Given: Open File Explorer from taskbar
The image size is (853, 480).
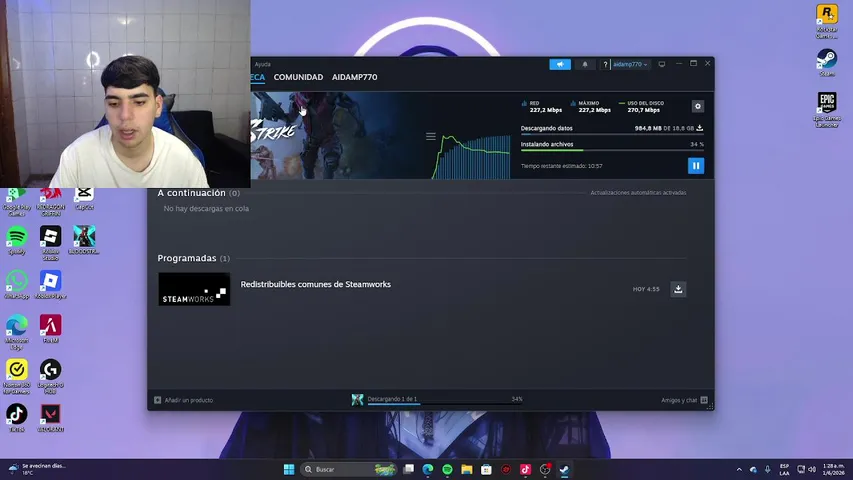Looking at the screenshot, I should [x=467, y=469].
